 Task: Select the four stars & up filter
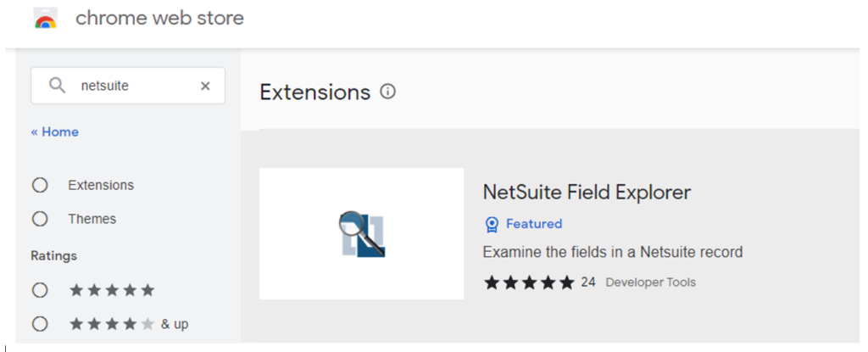click(40, 324)
